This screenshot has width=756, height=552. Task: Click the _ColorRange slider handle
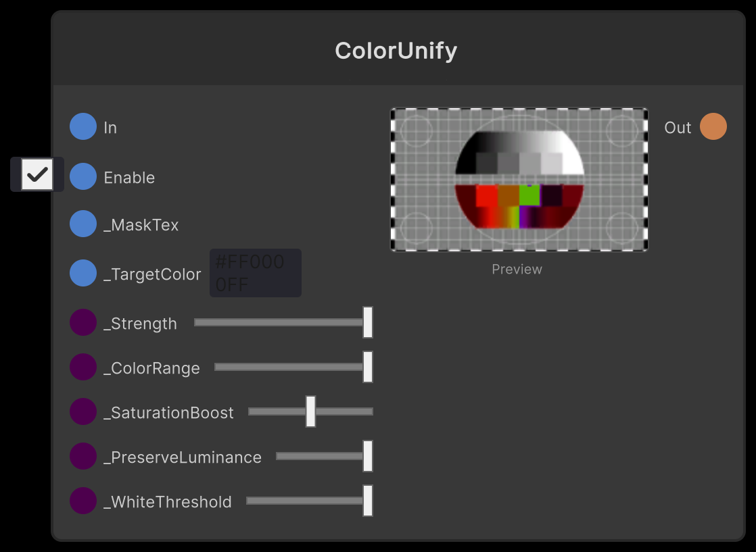(367, 367)
